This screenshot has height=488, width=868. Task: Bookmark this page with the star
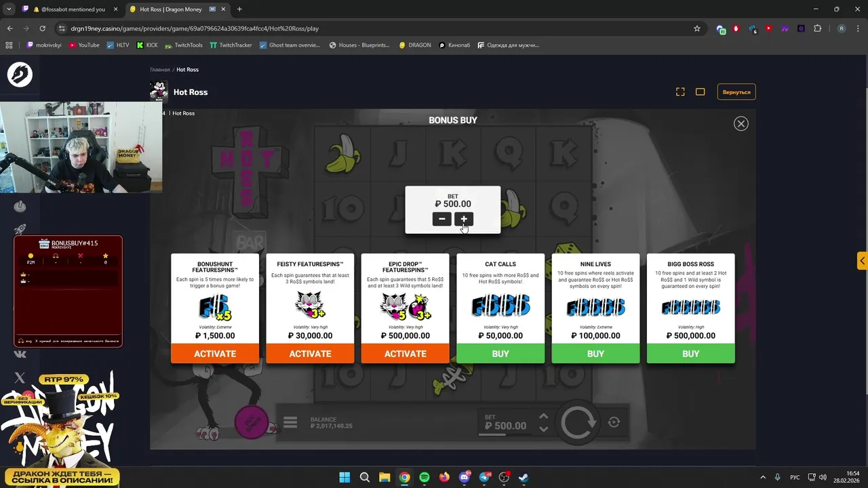point(696,28)
